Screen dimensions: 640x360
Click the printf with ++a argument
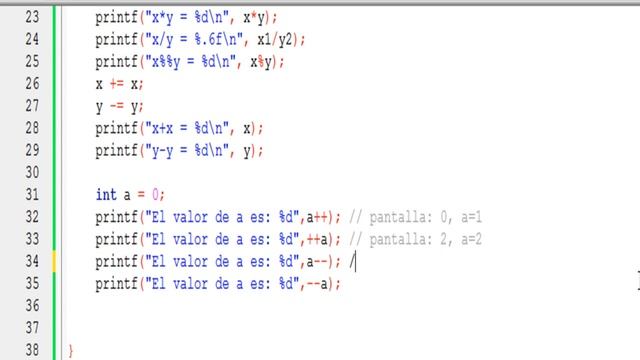[218, 239]
